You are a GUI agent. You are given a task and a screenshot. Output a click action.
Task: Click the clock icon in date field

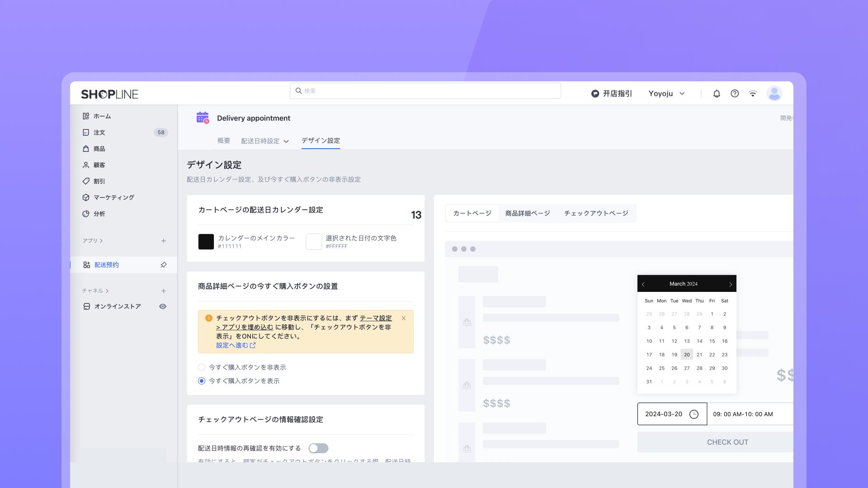click(x=694, y=414)
